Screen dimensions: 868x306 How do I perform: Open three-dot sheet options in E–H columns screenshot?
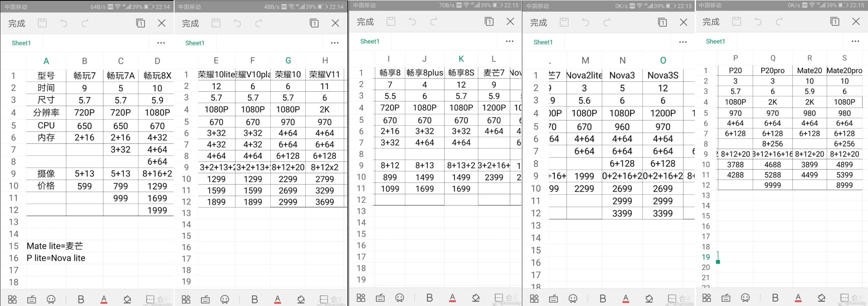pos(335,43)
